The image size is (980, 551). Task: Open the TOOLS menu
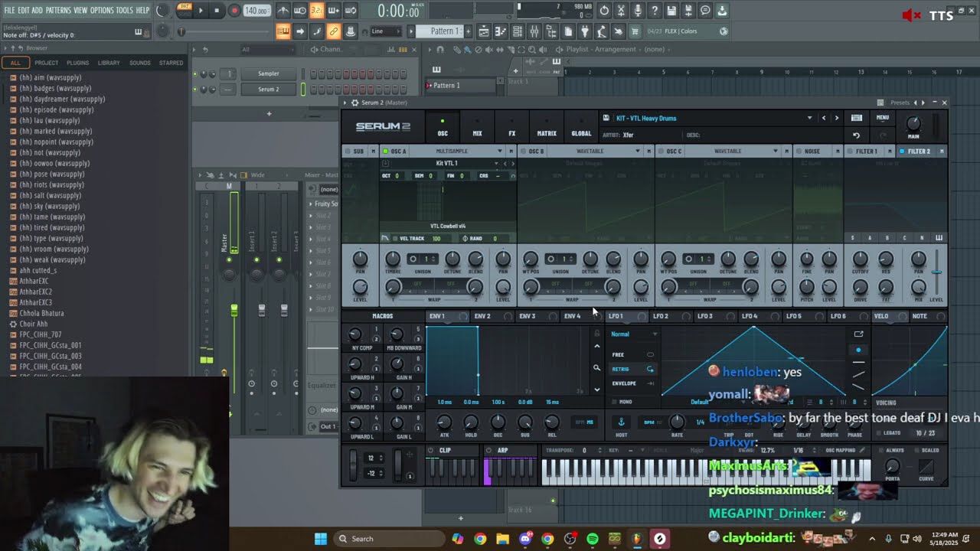[x=125, y=10]
